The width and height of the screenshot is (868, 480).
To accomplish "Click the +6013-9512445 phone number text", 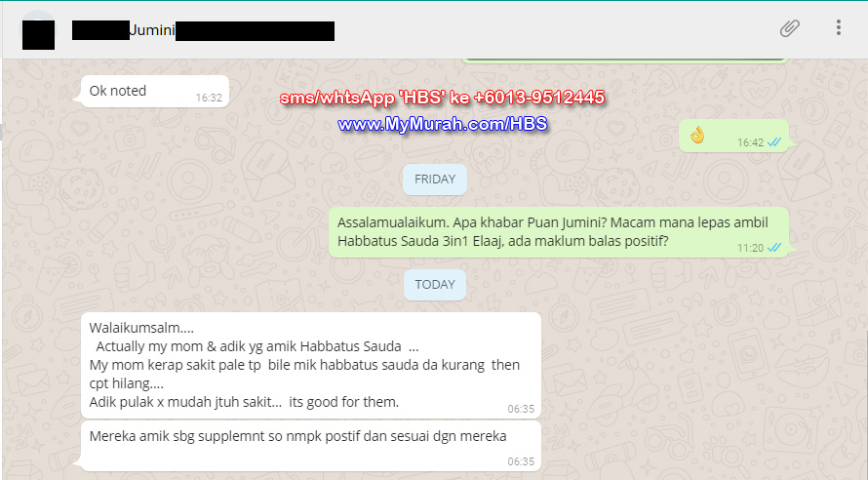I will click(x=539, y=98).
